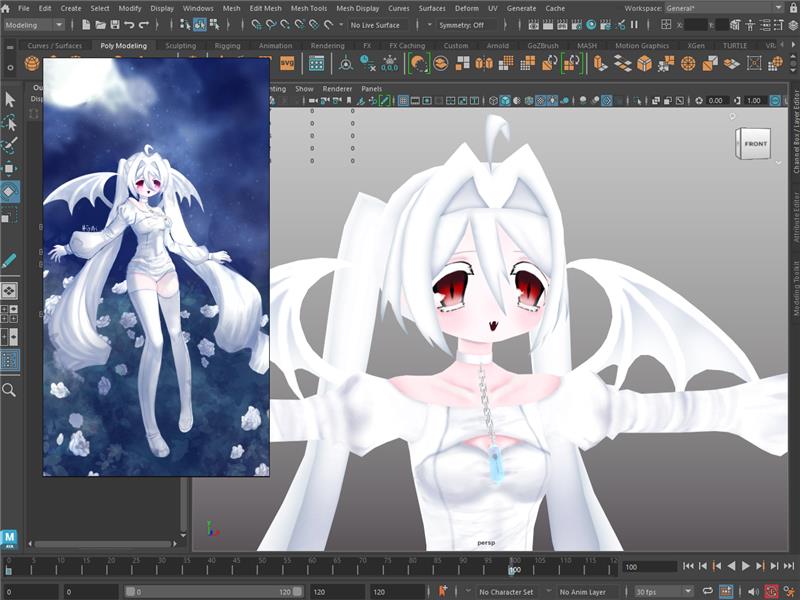800x600 pixels.
Task: Click the reference illustration image window
Action: (x=156, y=267)
